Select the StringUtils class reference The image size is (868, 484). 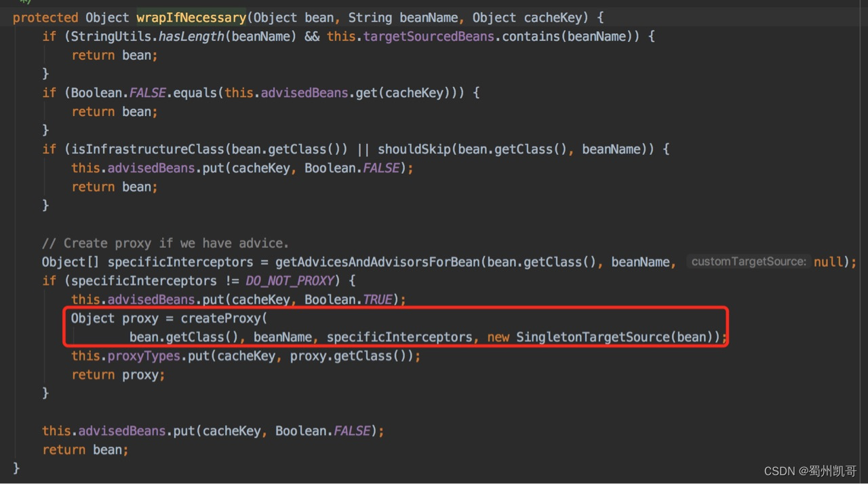(x=111, y=36)
